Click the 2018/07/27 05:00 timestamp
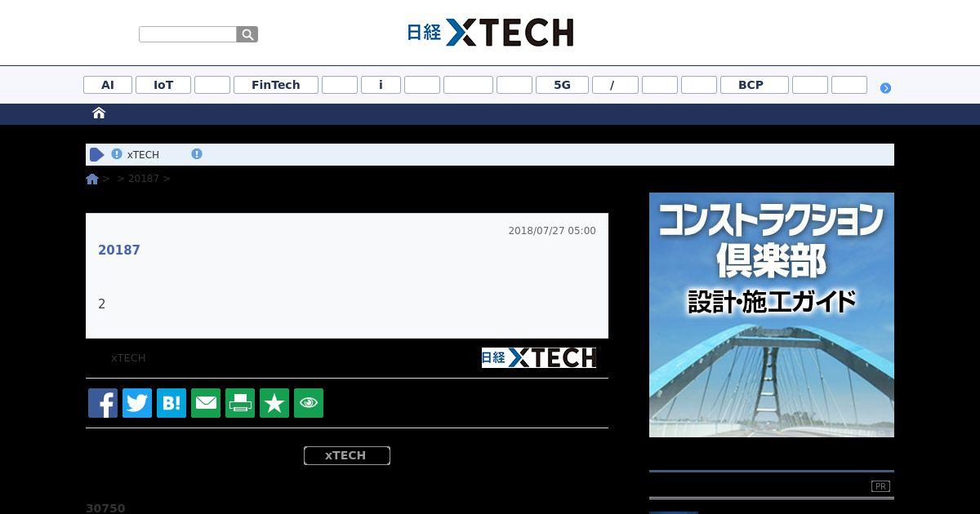980x514 pixels. (552, 231)
